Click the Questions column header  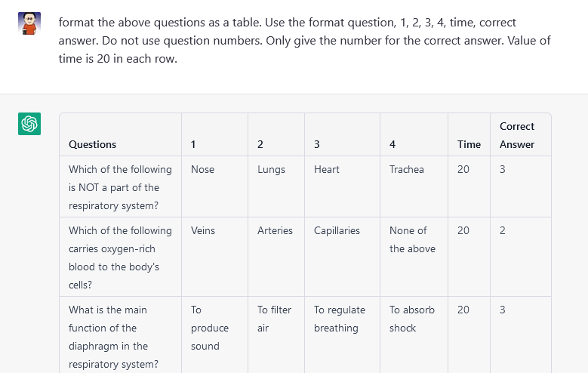(92, 144)
